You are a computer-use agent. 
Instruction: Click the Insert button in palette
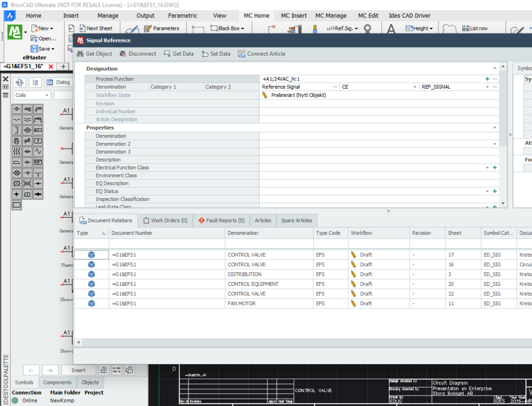coord(79,370)
